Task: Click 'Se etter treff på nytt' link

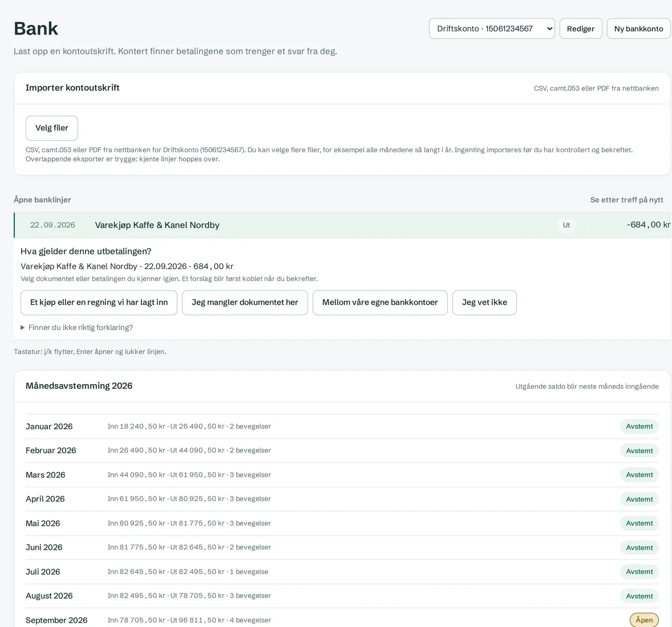Action: 626,200
